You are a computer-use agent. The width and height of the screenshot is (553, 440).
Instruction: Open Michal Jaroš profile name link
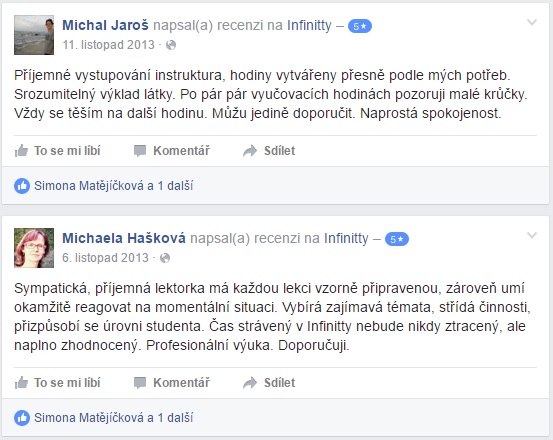click(105, 25)
